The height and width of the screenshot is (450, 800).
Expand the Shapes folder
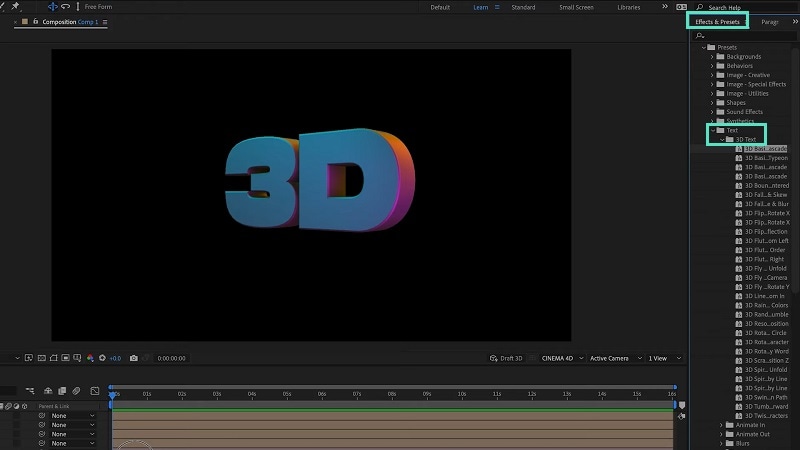click(x=712, y=103)
